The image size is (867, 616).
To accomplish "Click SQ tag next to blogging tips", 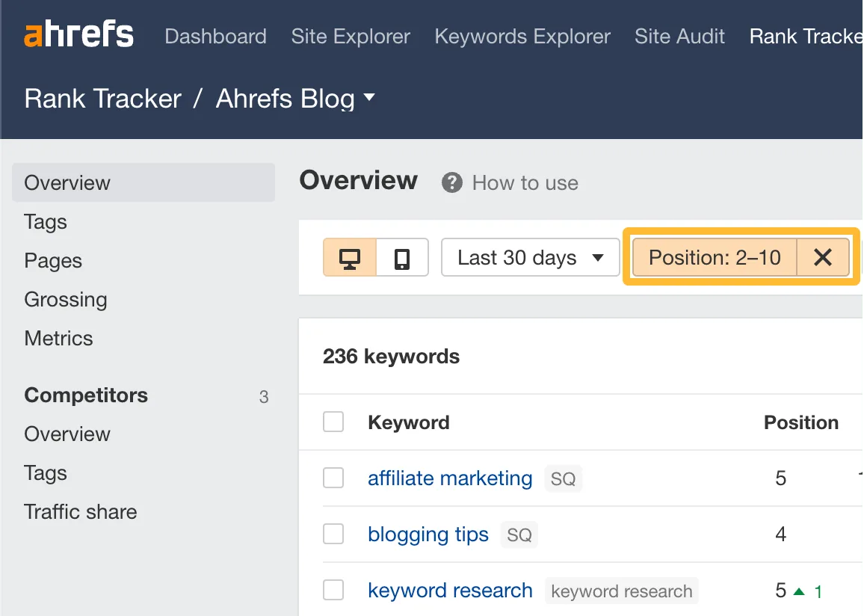I will tap(519, 535).
